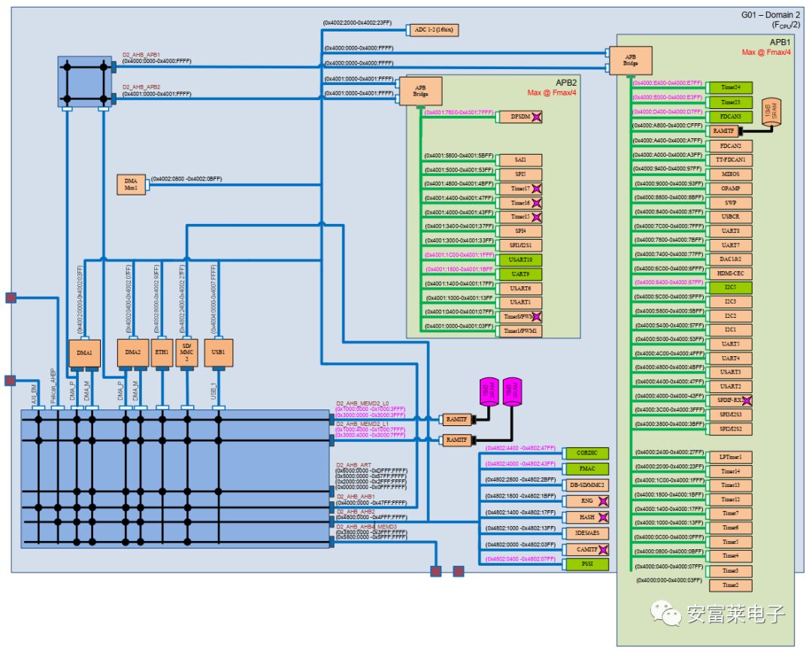This screenshot has width=812, height=650.
Task: Select the SPI4 block
Action: (x=520, y=231)
